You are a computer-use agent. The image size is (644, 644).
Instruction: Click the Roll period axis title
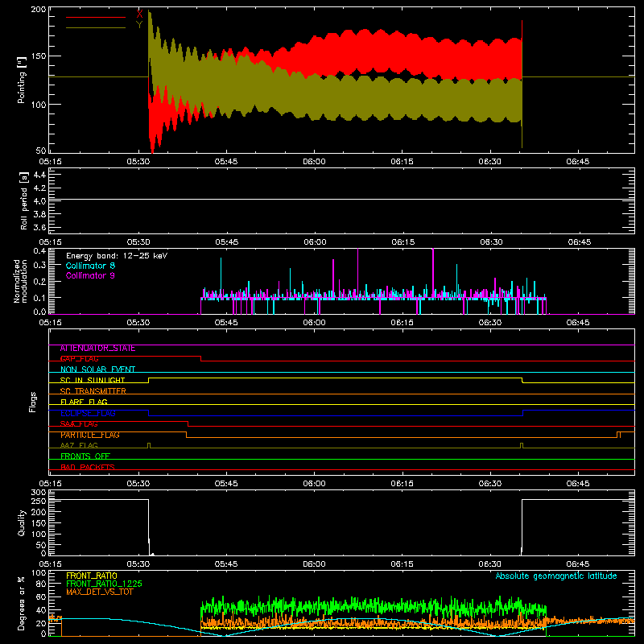pyautogui.click(x=24, y=200)
